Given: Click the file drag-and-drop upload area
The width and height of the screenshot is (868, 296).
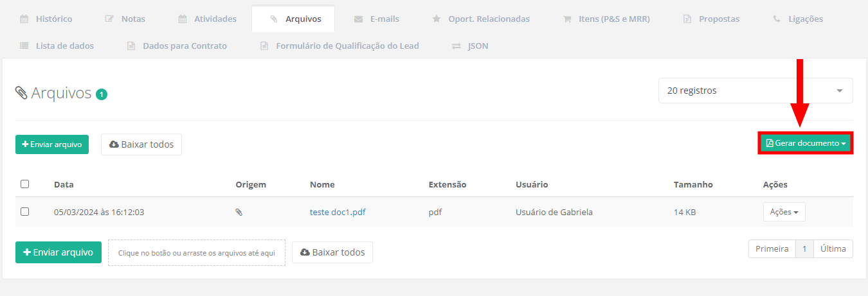Looking at the screenshot, I should pyautogui.click(x=197, y=253).
